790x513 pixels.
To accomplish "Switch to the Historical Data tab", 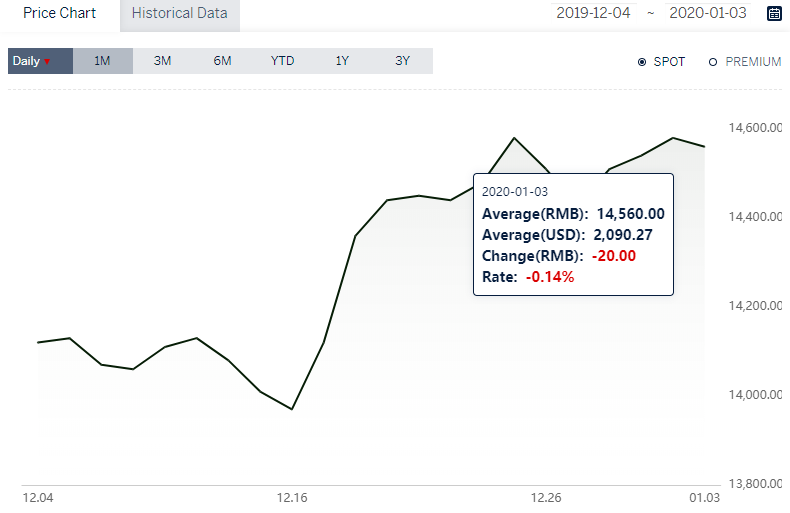I will pyautogui.click(x=180, y=15).
